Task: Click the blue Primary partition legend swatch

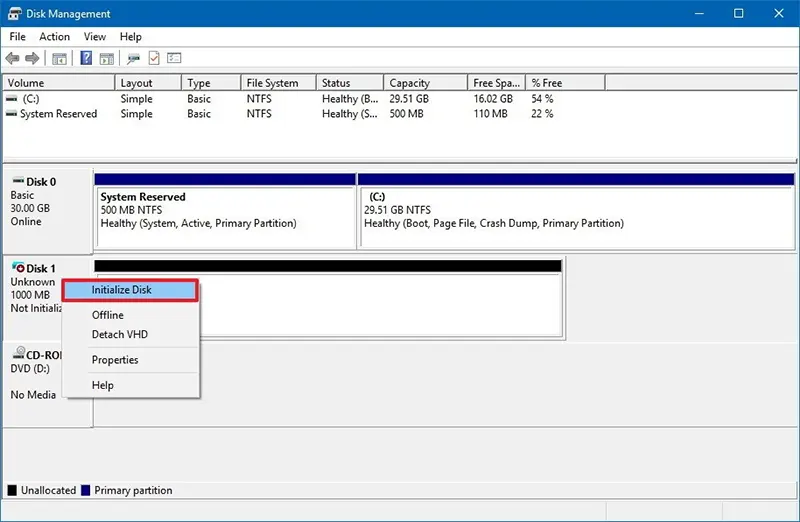Action: [86, 490]
